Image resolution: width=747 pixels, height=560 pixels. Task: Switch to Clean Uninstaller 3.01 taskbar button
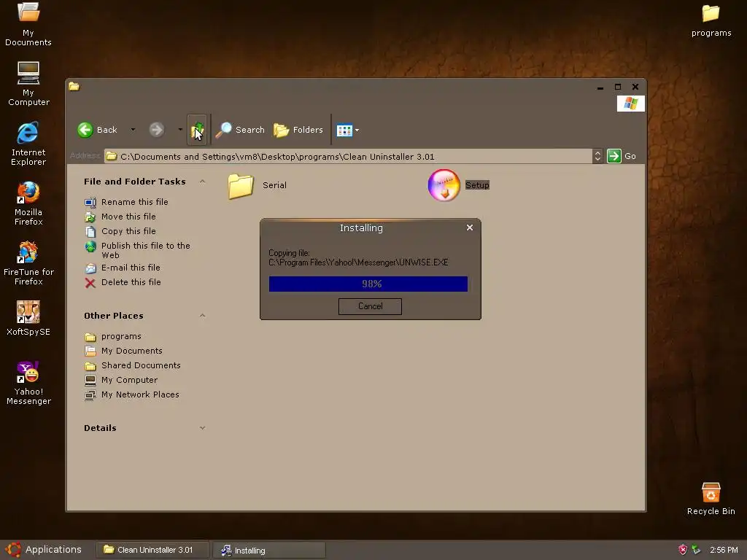(x=152, y=550)
